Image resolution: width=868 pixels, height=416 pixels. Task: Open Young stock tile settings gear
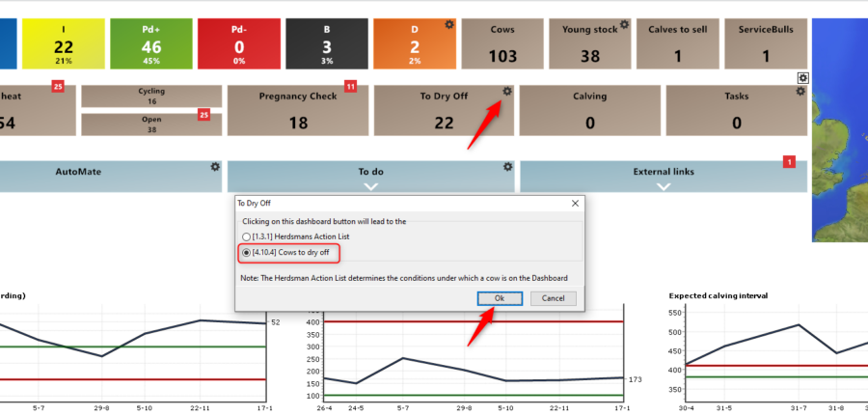click(624, 25)
